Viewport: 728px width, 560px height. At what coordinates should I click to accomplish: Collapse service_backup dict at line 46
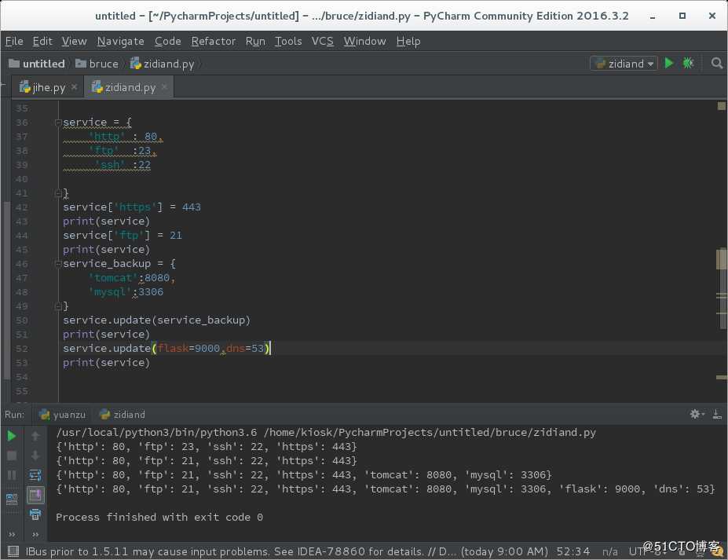click(58, 264)
